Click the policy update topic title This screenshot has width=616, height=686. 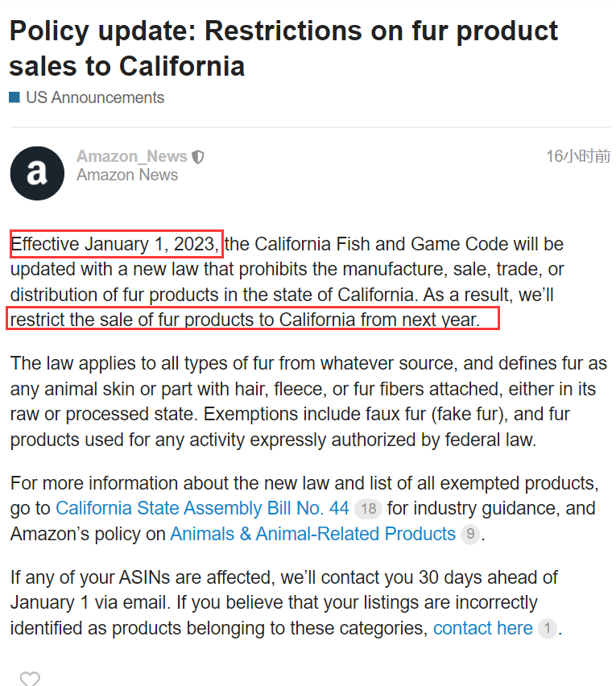coord(283,48)
